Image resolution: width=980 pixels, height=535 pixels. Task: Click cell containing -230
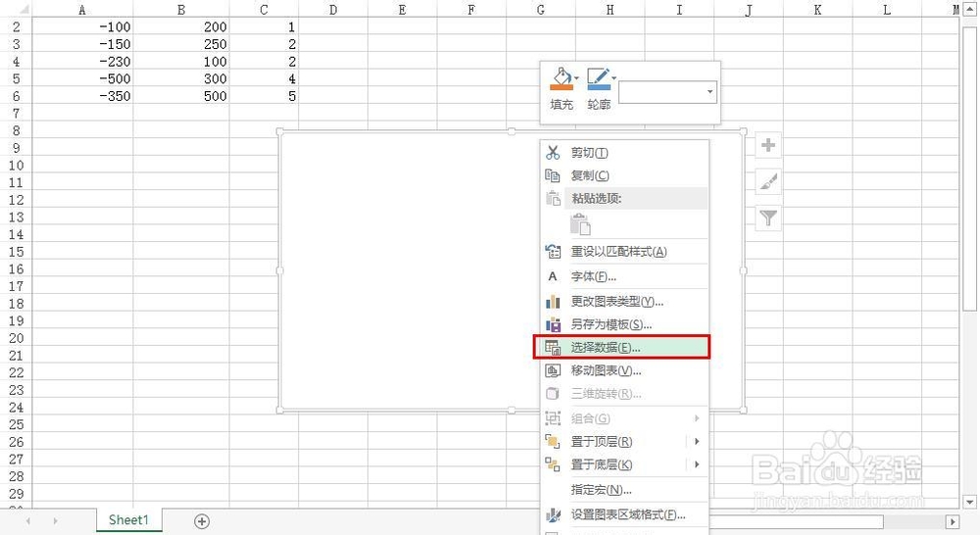pyautogui.click(x=82, y=62)
